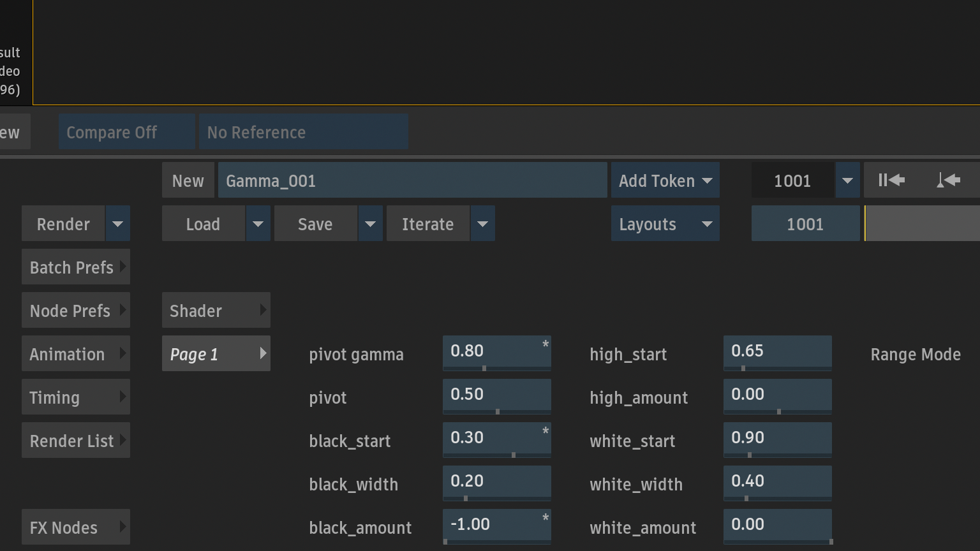Click the black_width value field
980x551 pixels.
tap(497, 483)
